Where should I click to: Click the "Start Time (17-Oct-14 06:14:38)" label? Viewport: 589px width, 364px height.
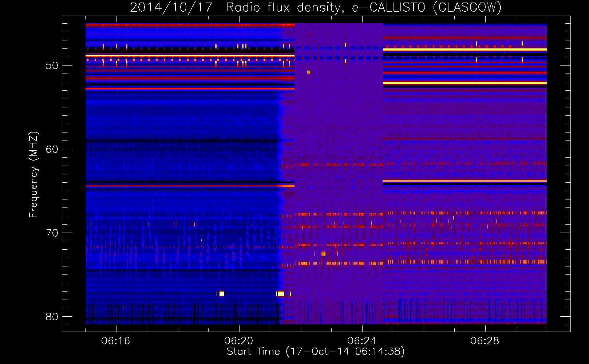click(316, 352)
